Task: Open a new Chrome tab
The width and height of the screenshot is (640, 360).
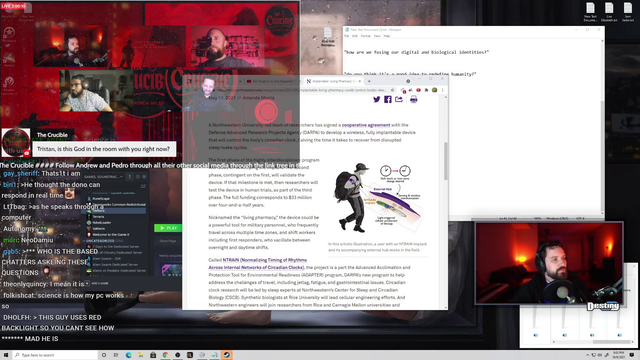Action: tap(369, 81)
